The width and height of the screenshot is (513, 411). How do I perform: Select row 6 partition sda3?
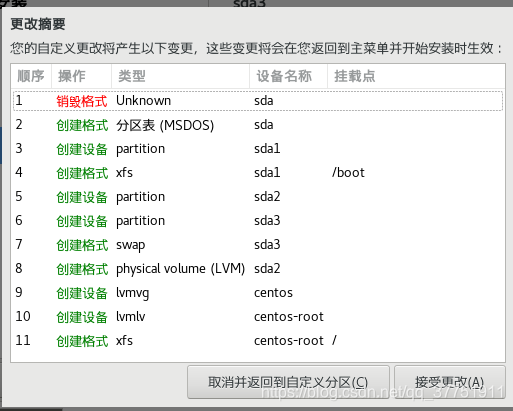(x=258, y=221)
